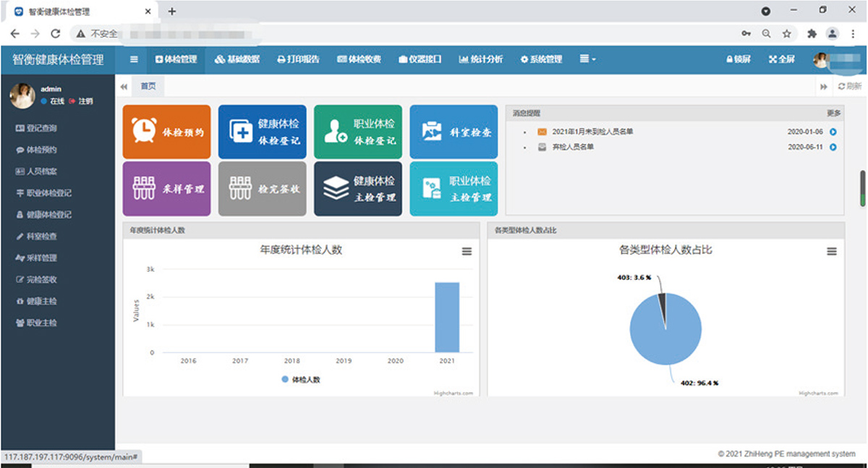The image size is (868, 468).
Task: Open the 职业体检 体检登记 green tile
Action: click(357, 132)
